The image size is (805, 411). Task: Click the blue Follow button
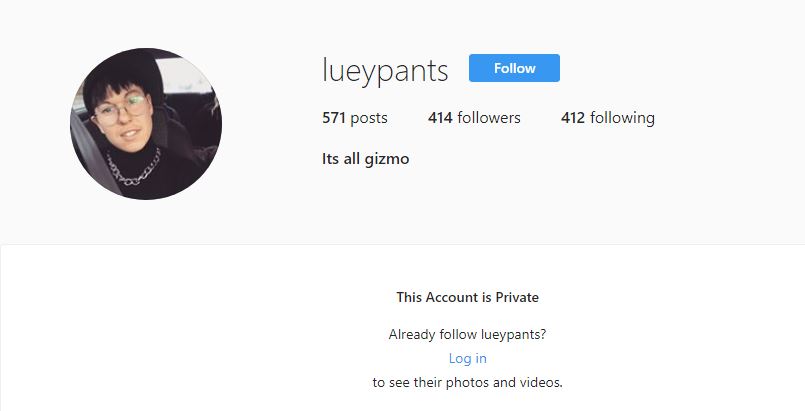514,68
